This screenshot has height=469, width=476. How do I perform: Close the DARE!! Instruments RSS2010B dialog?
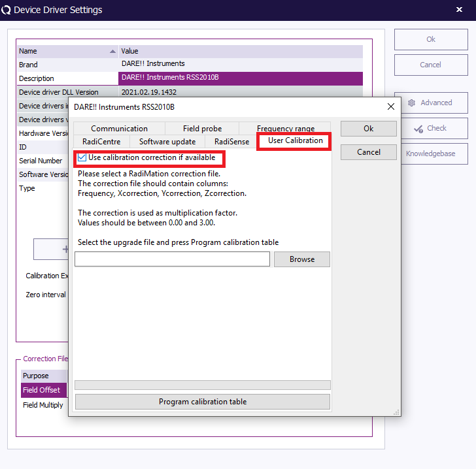click(x=391, y=106)
